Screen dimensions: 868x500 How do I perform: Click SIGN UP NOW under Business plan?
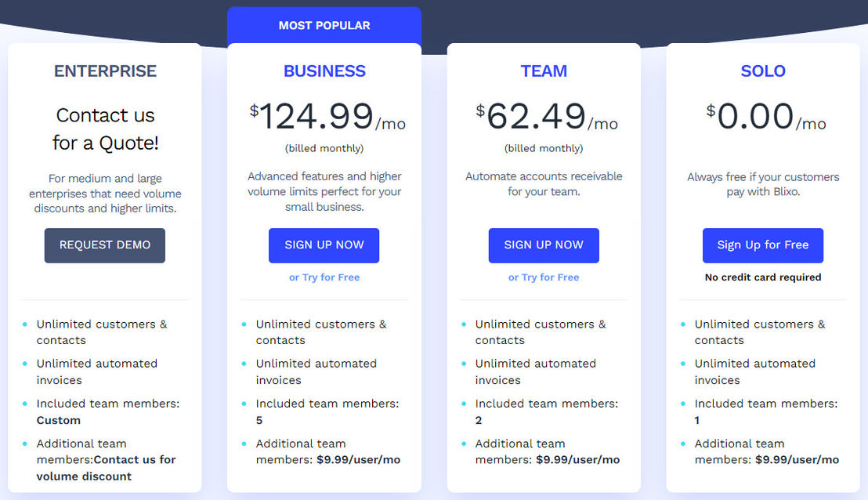324,245
